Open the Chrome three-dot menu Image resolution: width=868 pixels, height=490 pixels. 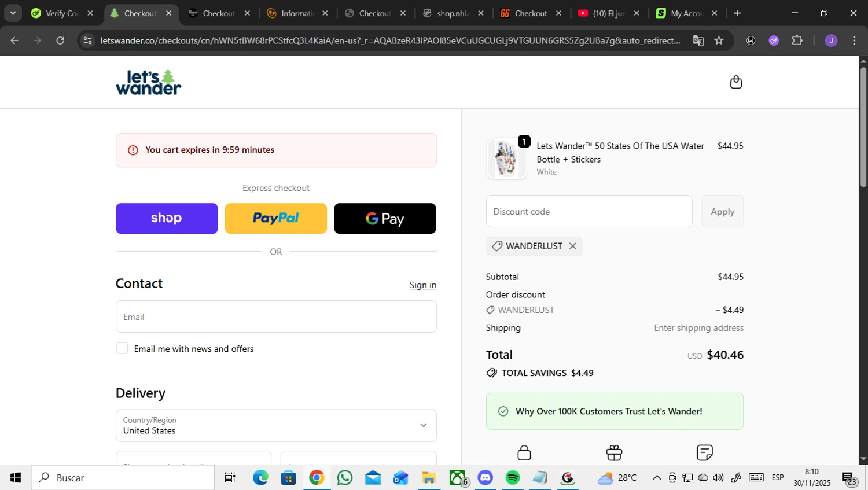pyautogui.click(x=854, y=40)
